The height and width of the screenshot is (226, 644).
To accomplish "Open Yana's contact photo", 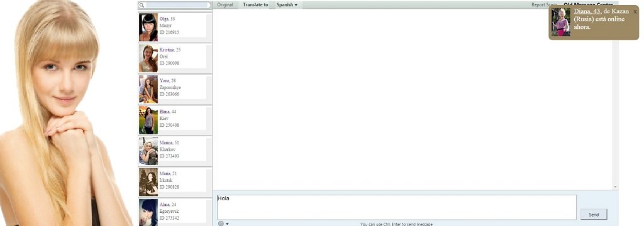I will click(x=148, y=89).
